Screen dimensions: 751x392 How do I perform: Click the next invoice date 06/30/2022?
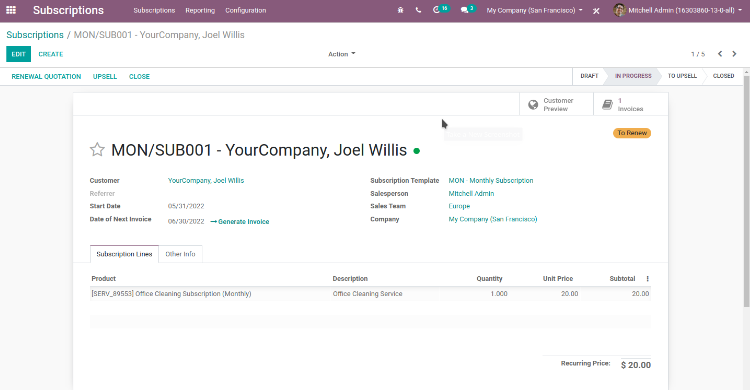pyautogui.click(x=186, y=221)
